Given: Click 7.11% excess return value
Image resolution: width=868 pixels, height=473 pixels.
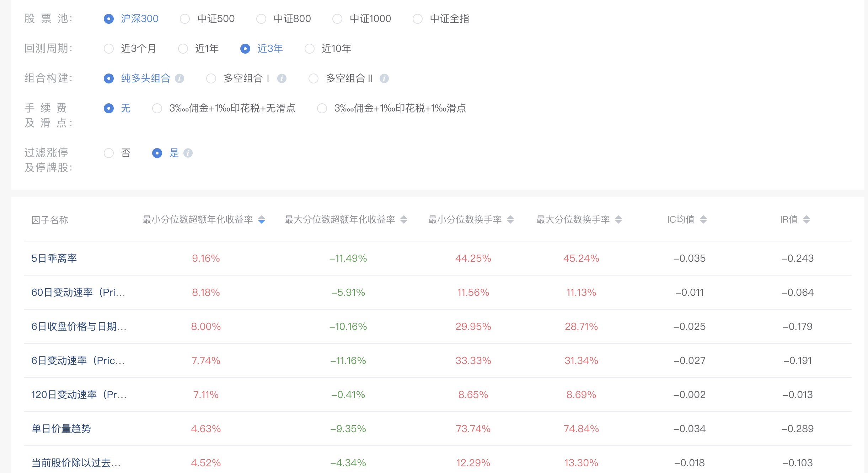Looking at the screenshot, I should point(206,395).
